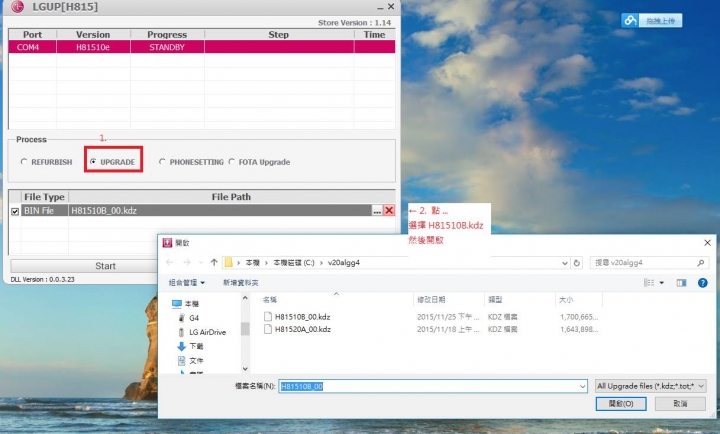Screen dimensions: 720x434
Task: Toggle the BIN File checkbox
Action: click(15, 211)
